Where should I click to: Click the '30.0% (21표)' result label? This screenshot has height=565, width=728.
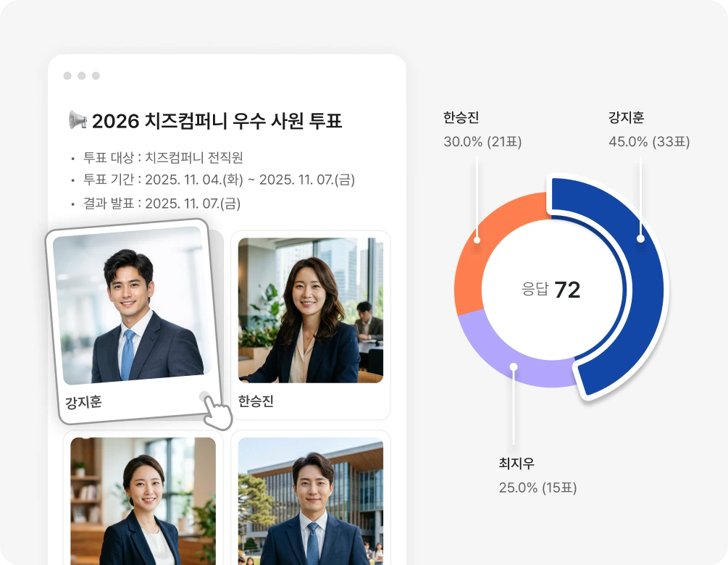(482, 142)
